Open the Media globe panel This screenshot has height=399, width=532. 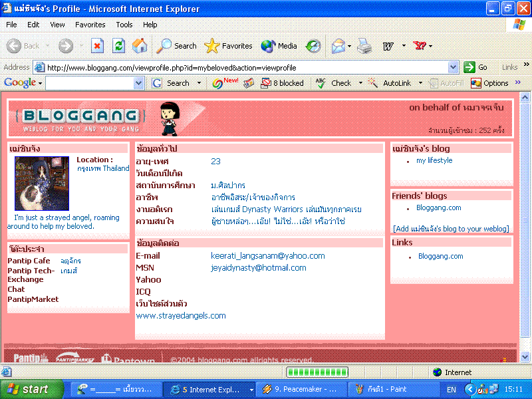(268, 46)
